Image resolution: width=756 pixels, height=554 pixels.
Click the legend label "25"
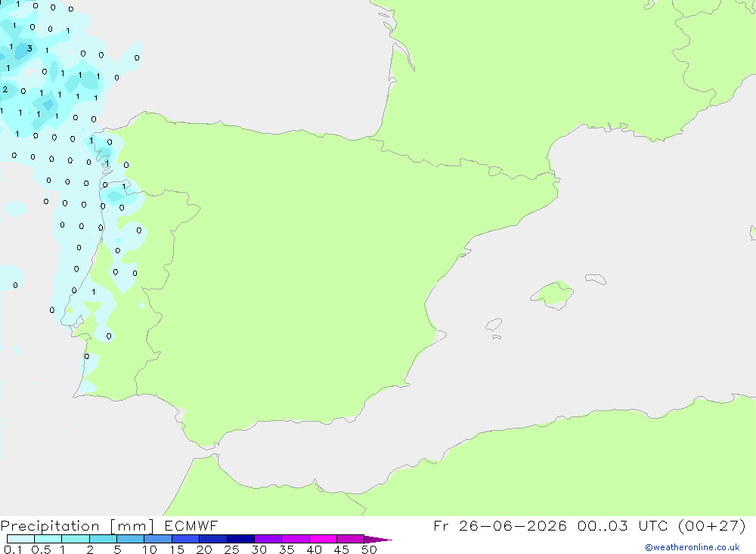click(x=232, y=549)
